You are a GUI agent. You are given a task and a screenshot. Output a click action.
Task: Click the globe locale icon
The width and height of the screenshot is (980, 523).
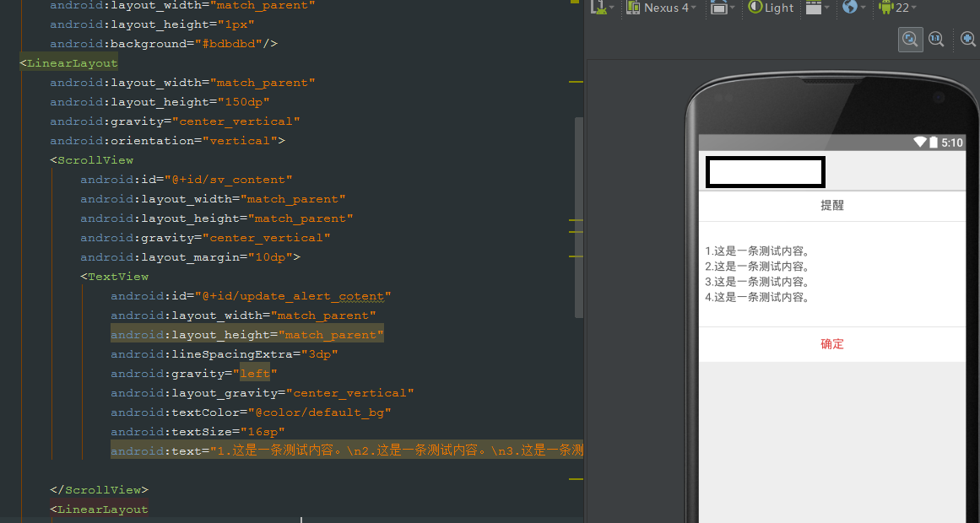tap(849, 7)
